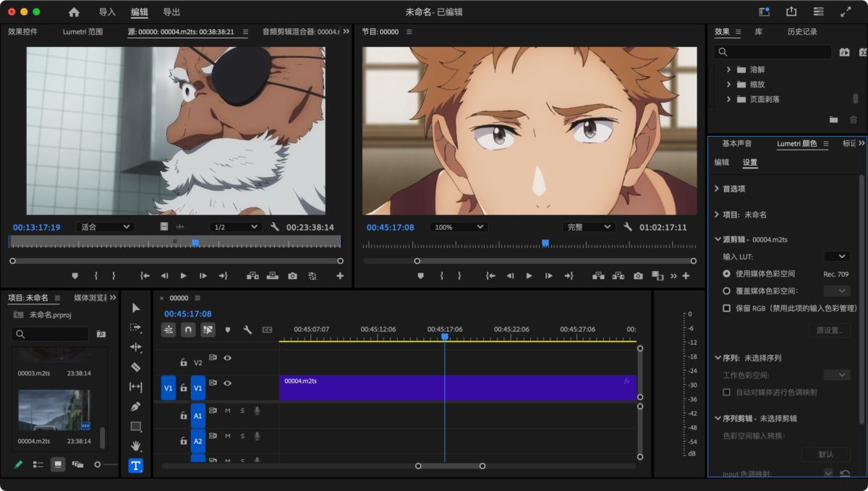Select the Rectangle tool
This screenshot has width=868, height=491.
[136, 427]
